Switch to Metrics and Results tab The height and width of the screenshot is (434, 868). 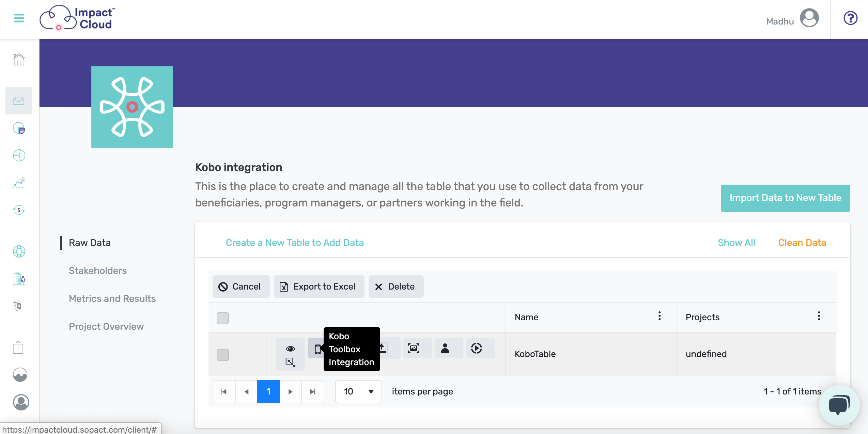[x=112, y=298]
